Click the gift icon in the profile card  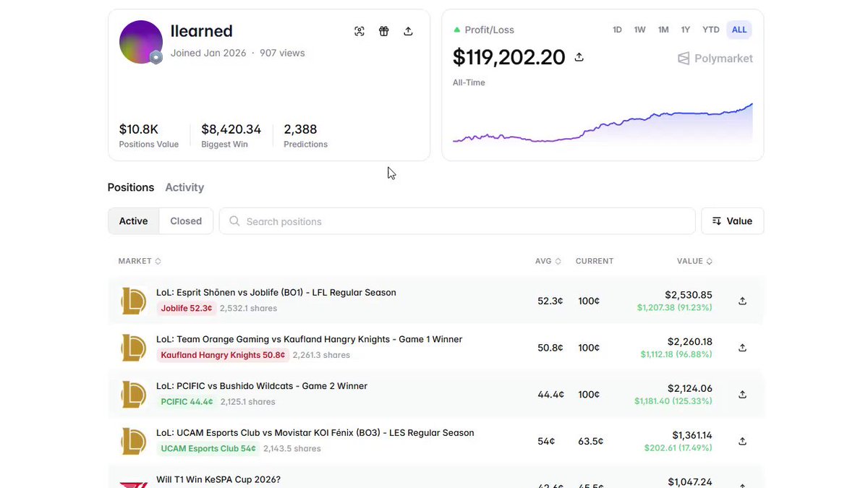tap(384, 31)
